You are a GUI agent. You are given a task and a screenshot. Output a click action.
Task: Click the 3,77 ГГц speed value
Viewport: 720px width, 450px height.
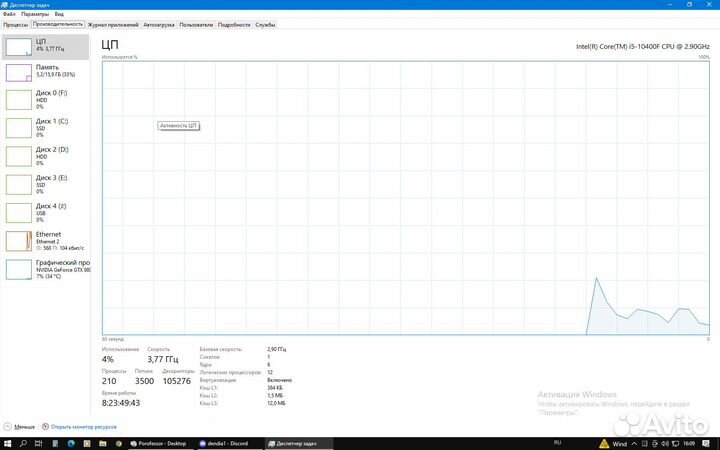[163, 359]
